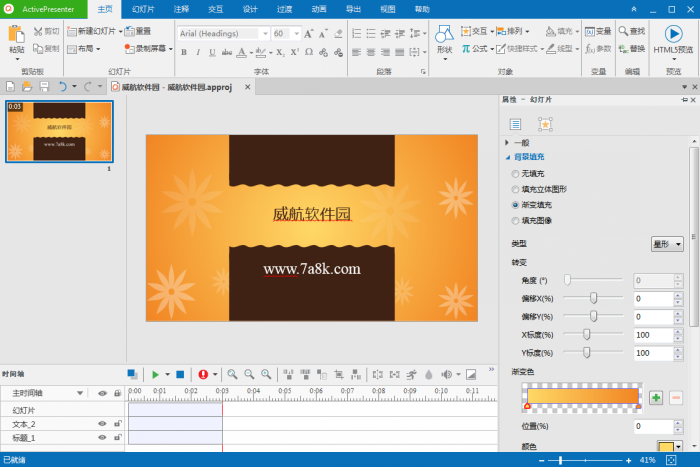Expand the 一般 general section

[507, 143]
